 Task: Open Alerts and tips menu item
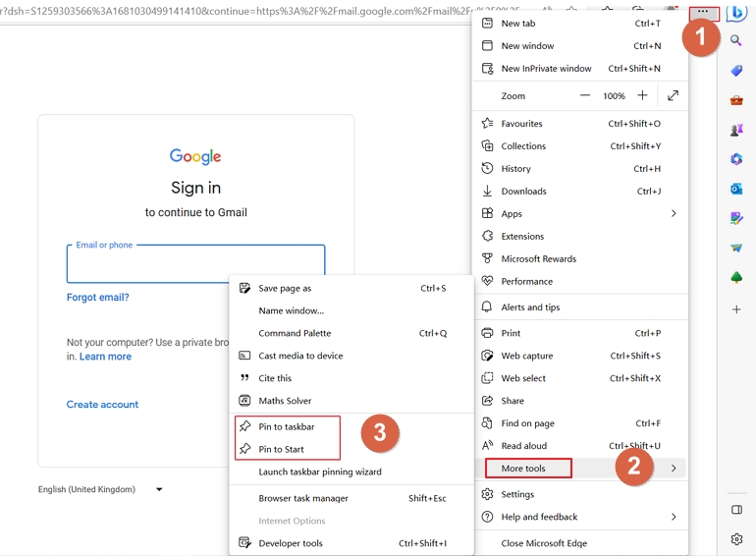coord(580,307)
